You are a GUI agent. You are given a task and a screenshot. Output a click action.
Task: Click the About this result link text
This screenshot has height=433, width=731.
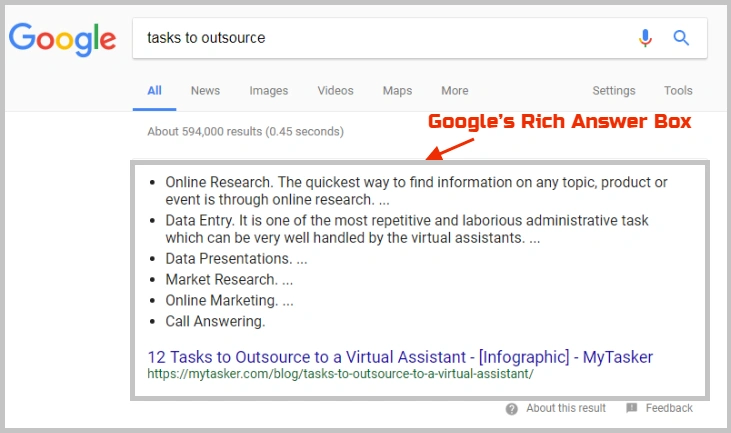click(566, 408)
